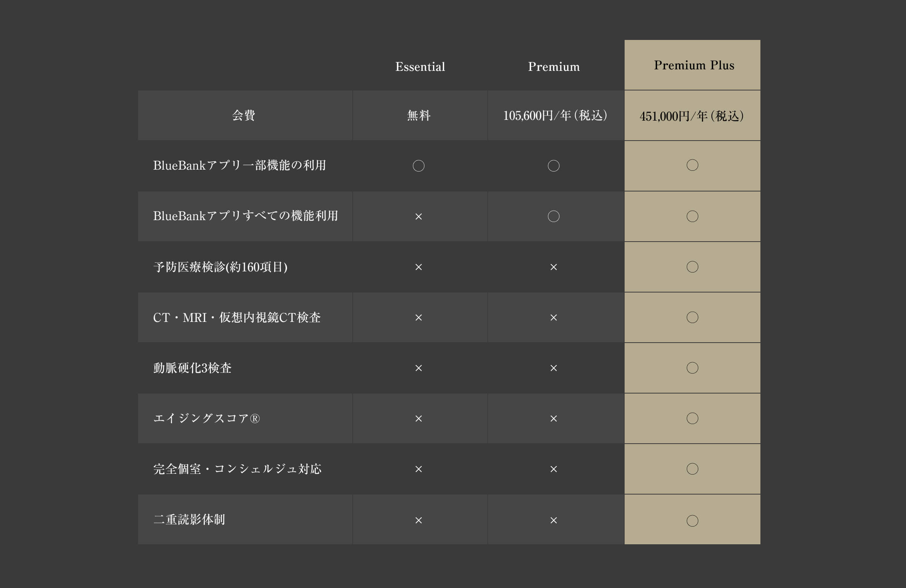Click BlueBankアプリ一部機能の利用 row label

point(240,165)
